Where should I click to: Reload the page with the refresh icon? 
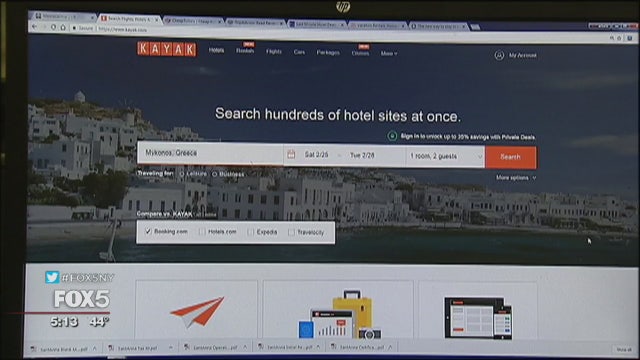[x=53, y=27]
